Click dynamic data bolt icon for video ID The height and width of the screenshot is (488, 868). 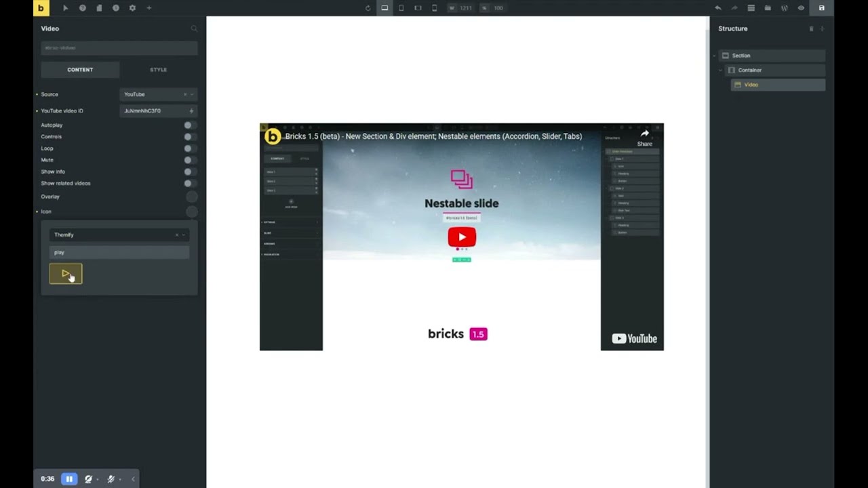click(x=191, y=110)
